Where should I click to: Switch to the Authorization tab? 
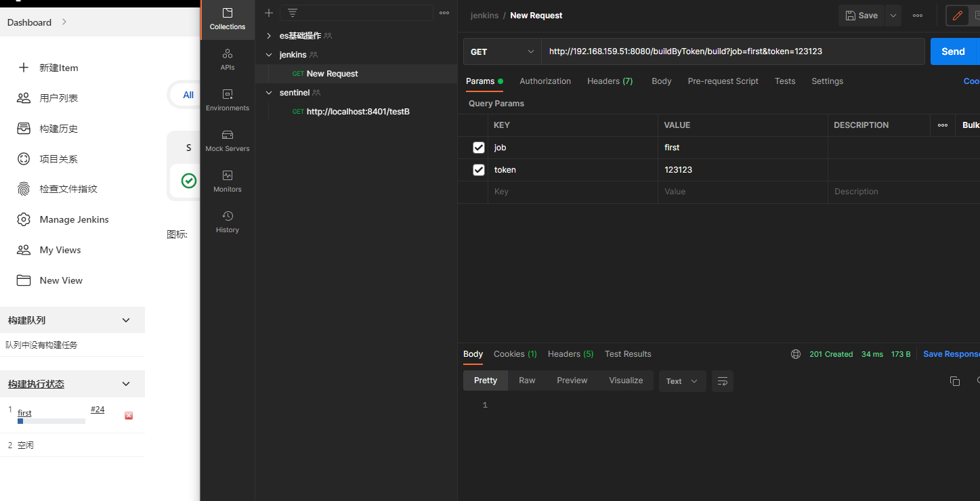click(545, 81)
